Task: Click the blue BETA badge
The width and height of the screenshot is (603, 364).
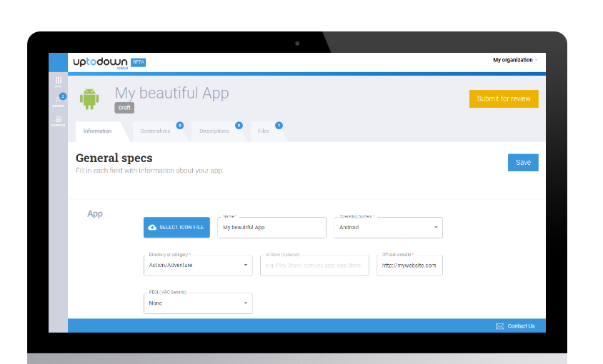Action: pos(139,62)
